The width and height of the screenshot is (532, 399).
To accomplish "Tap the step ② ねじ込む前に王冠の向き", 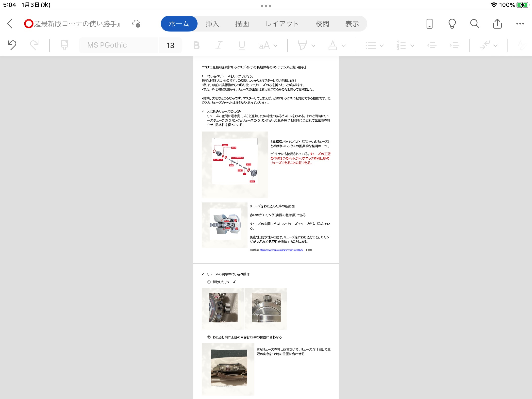I will click(x=244, y=337).
